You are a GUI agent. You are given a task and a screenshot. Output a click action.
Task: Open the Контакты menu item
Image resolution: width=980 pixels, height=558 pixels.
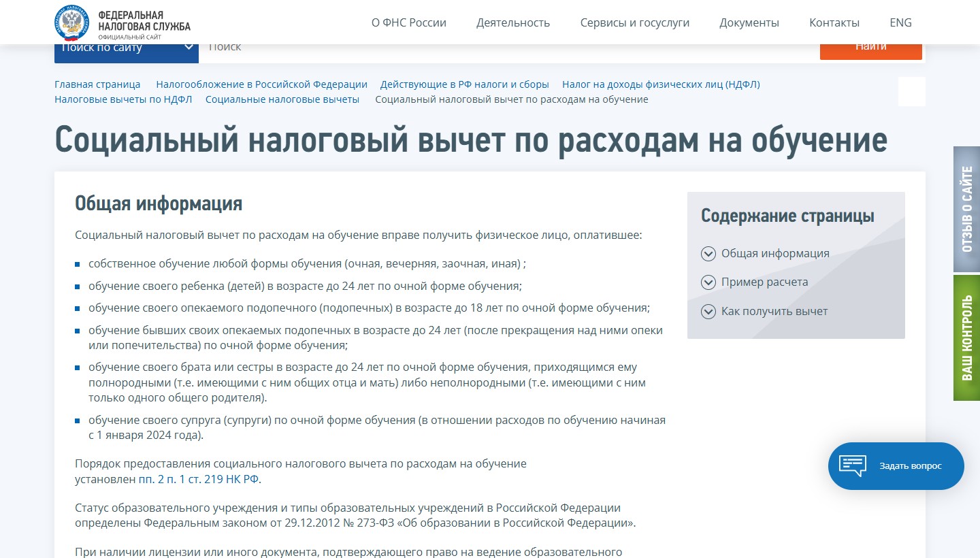834,22
